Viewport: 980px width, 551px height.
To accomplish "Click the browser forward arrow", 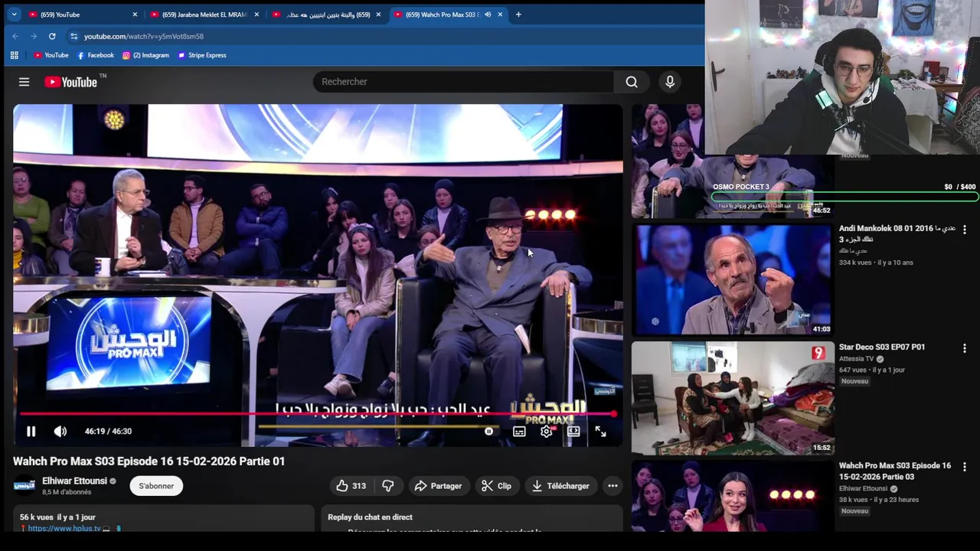I will pos(34,36).
